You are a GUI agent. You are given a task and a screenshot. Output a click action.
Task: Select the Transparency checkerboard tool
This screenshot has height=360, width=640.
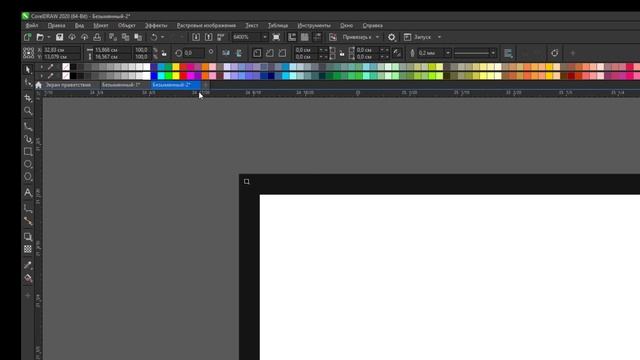pyautogui.click(x=28, y=249)
